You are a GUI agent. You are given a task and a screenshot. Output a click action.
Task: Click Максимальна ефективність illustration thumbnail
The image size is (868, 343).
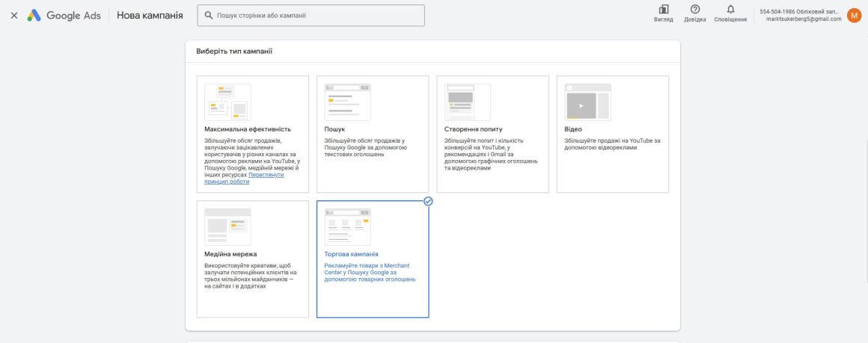tap(227, 102)
